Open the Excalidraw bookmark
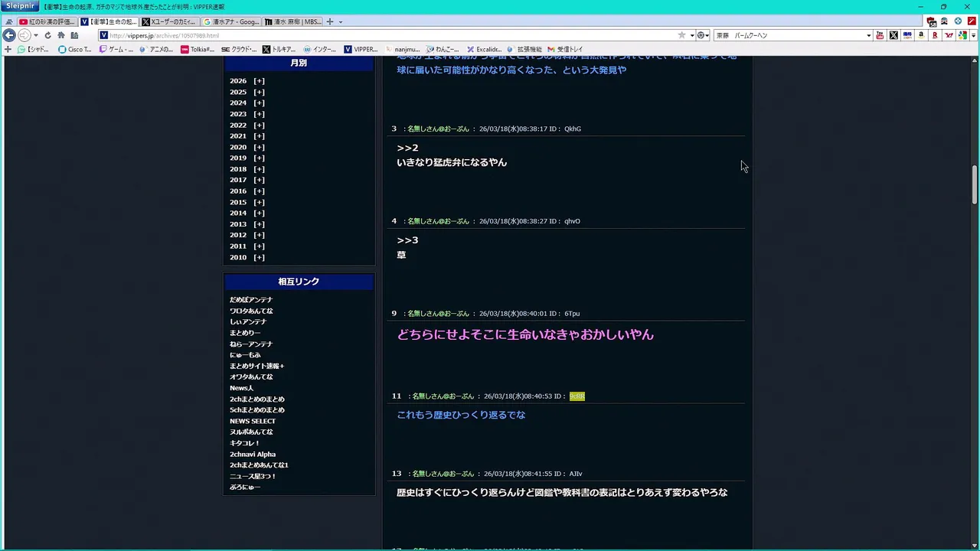This screenshot has height=551, width=980. [484, 50]
